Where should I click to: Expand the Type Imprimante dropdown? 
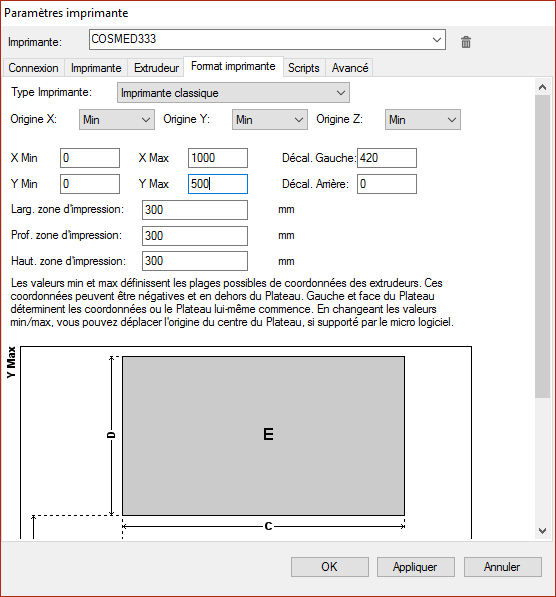pyautogui.click(x=233, y=93)
